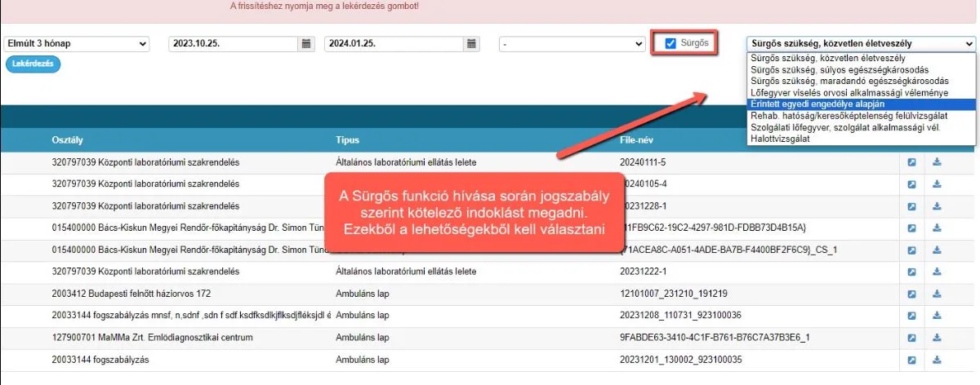This screenshot has height=385, width=980.
Task: Uncheck the Sürgős checkbox
Action: pyautogui.click(x=670, y=43)
